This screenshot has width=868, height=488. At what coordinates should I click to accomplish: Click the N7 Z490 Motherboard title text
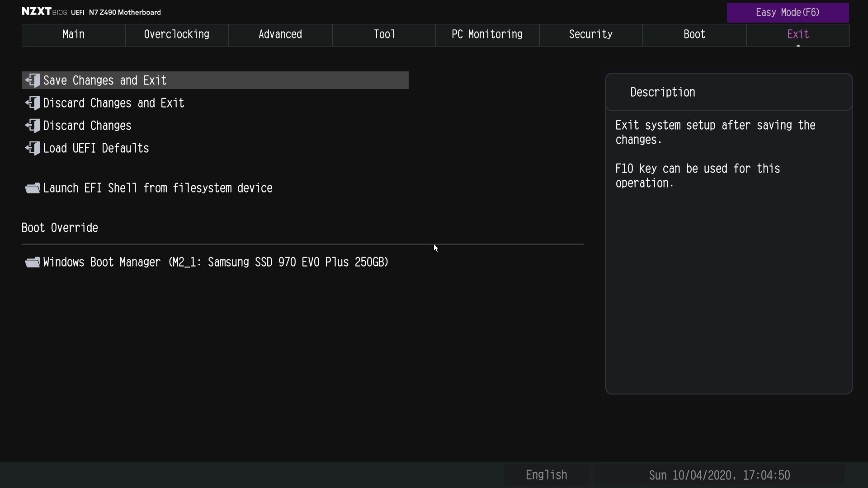[125, 12]
